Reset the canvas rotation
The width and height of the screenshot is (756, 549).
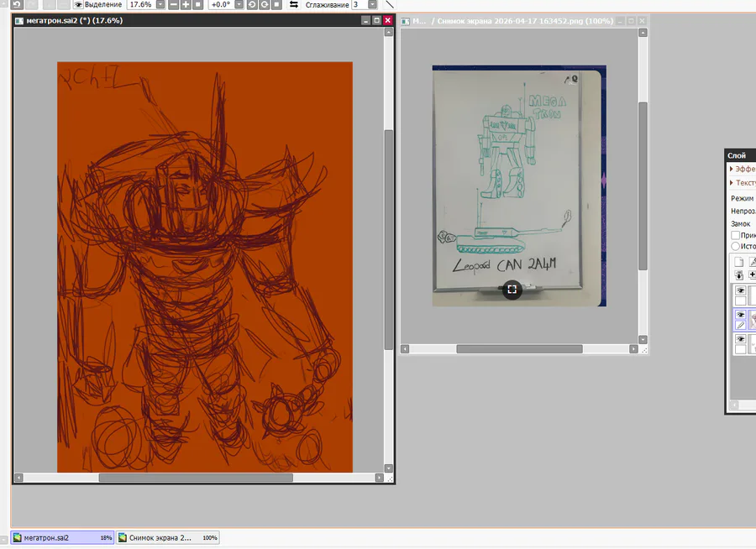(276, 4)
